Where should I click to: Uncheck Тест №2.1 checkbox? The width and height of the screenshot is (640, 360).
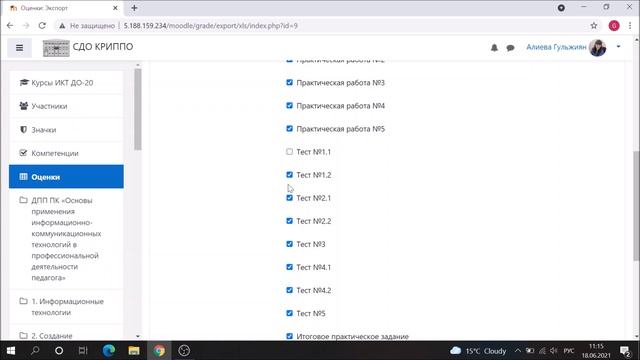coord(289,198)
